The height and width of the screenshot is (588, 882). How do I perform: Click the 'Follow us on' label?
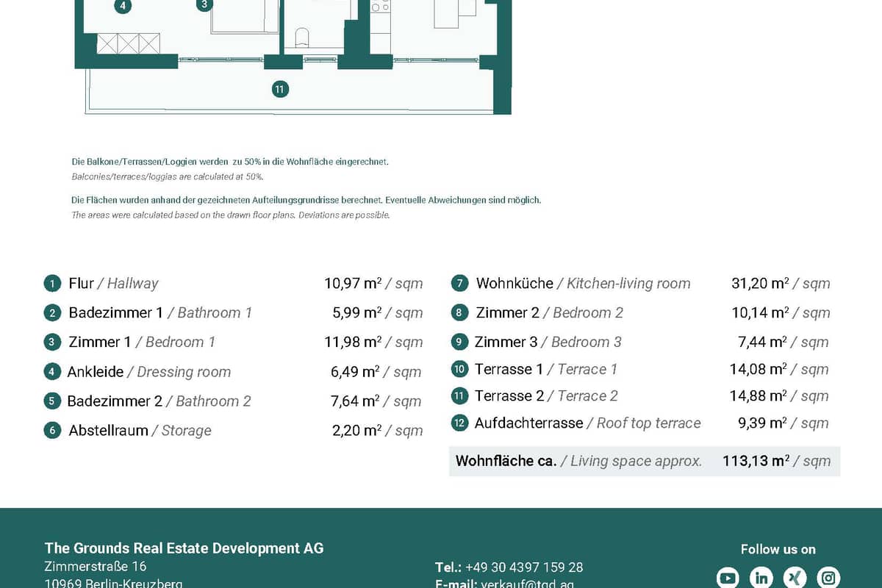pos(778,550)
